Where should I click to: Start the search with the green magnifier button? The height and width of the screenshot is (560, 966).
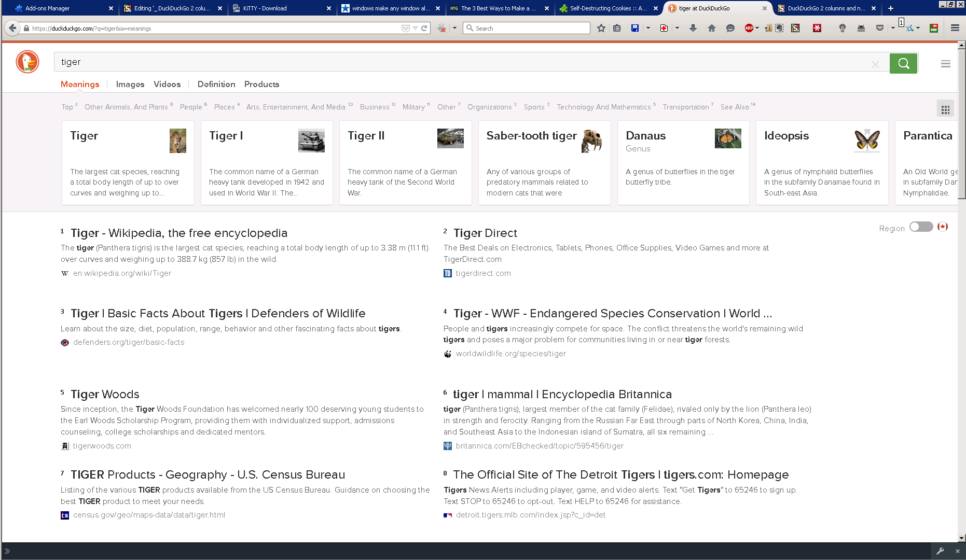(903, 63)
